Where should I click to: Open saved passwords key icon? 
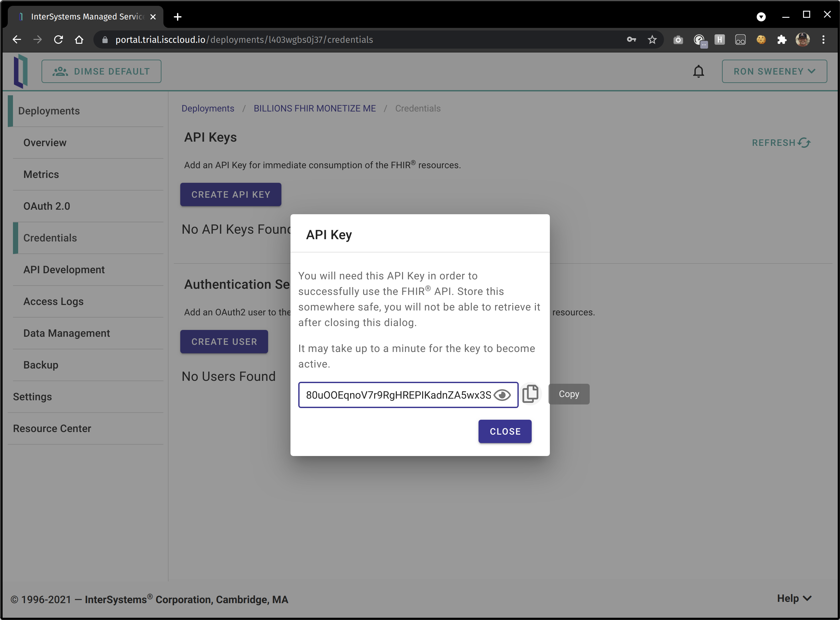pyautogui.click(x=631, y=40)
